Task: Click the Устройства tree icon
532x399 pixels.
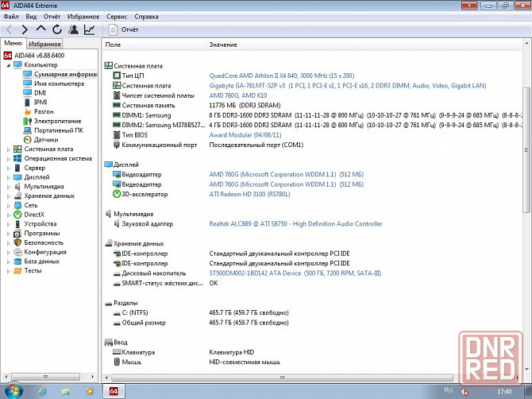Action: coord(17,224)
